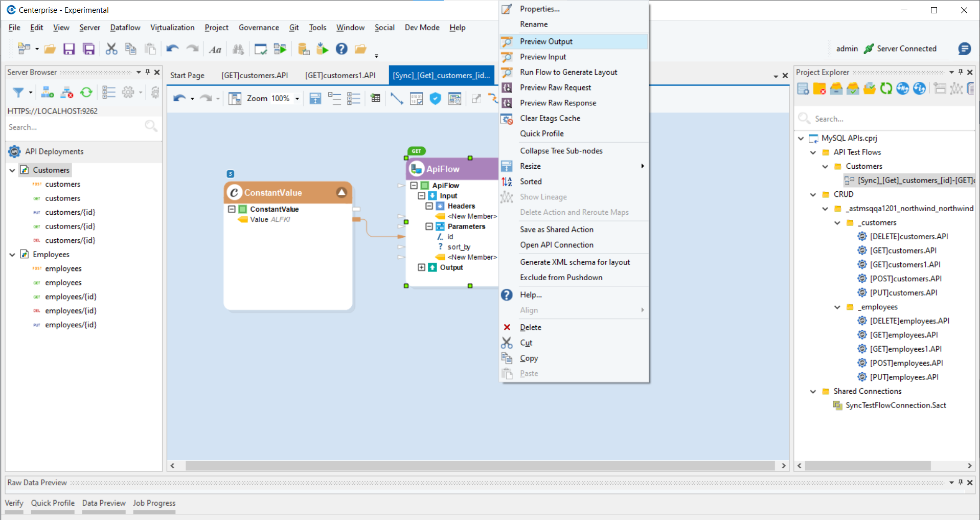Click the green Refresh icon in Server Browser
The image size is (980, 520).
point(86,93)
